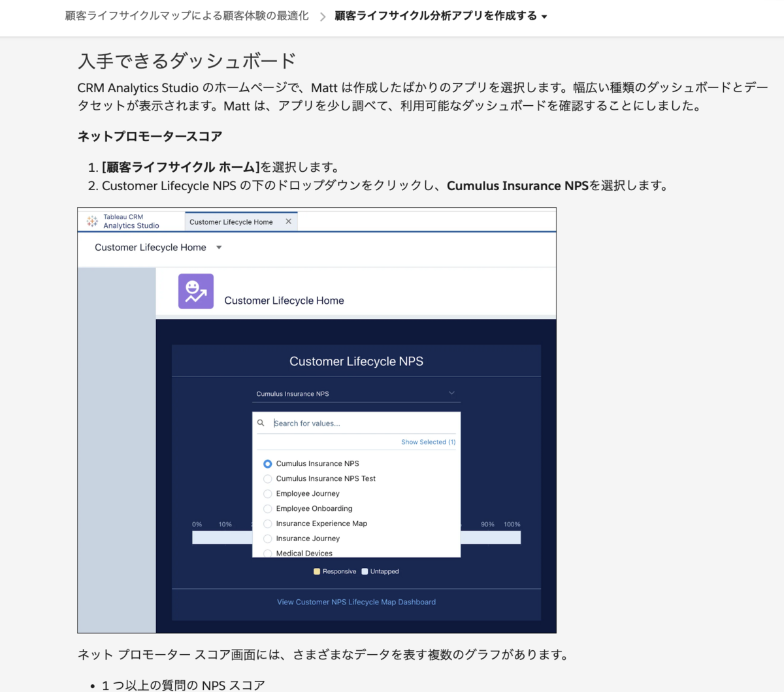The image size is (784, 692).
Task: Switch to the Customer Lifecycle Home tab
Action: click(231, 222)
